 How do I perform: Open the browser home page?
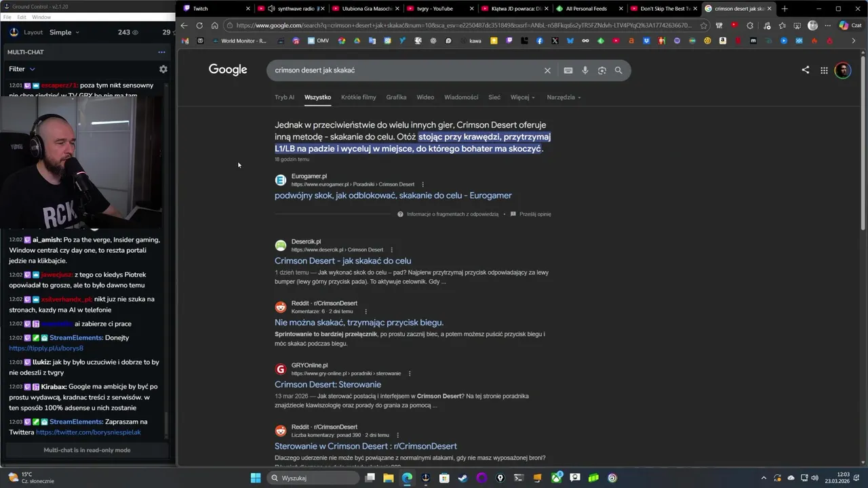click(x=214, y=26)
